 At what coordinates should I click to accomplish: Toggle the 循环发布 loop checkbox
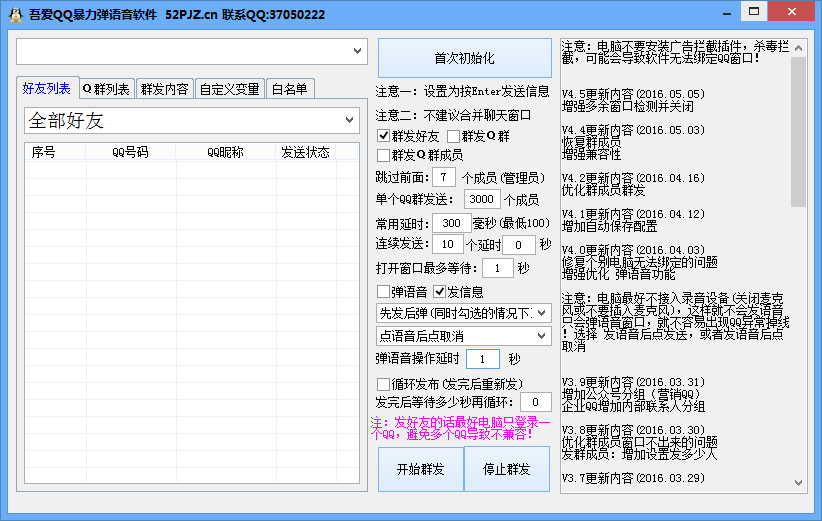(x=384, y=384)
